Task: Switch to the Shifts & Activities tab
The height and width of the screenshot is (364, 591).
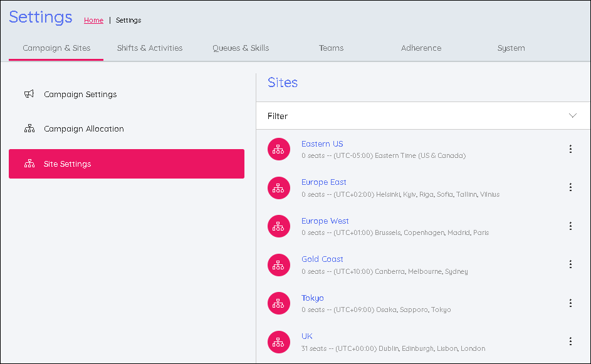Action: (150, 48)
